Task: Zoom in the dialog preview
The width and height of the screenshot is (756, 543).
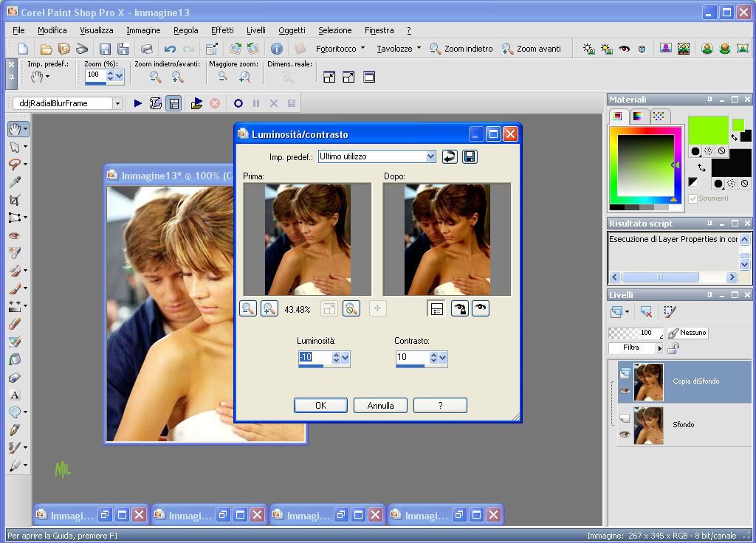Action: click(269, 309)
